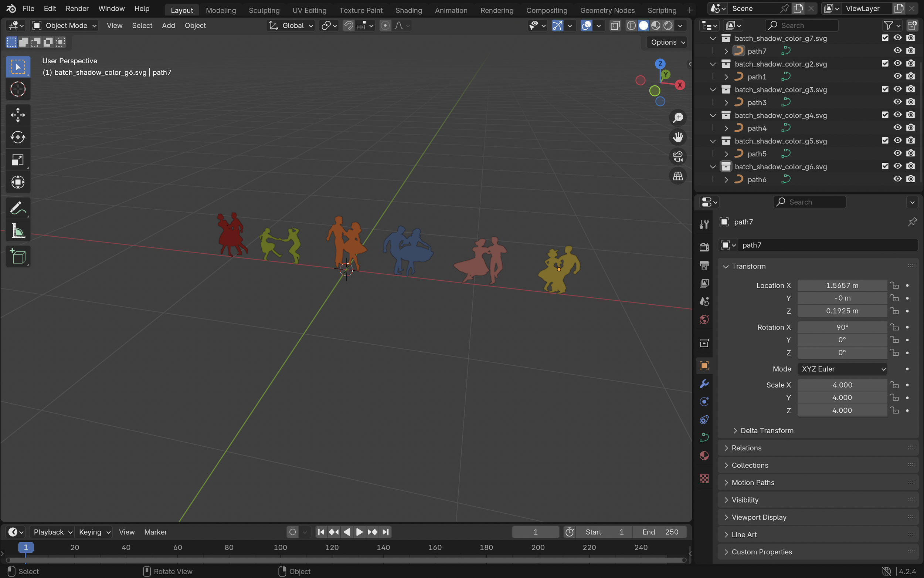Activate the Annotate tool
Image resolution: width=924 pixels, height=578 pixels.
[x=18, y=208]
